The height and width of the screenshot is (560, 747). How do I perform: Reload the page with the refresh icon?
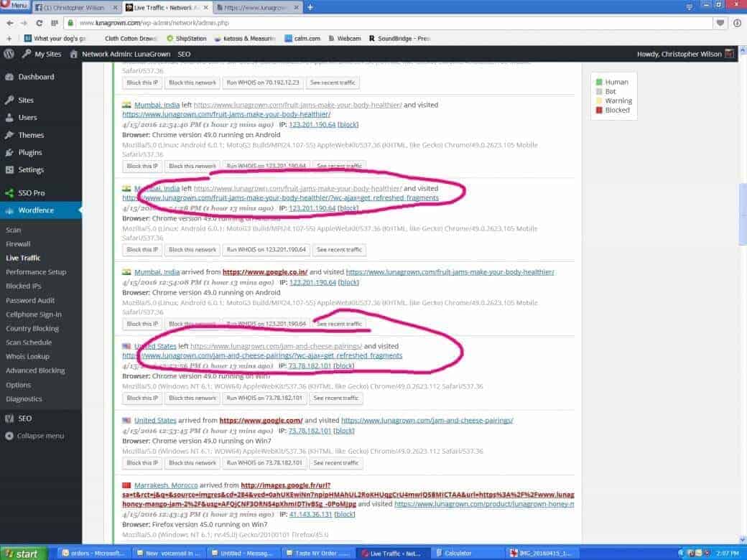pos(39,23)
